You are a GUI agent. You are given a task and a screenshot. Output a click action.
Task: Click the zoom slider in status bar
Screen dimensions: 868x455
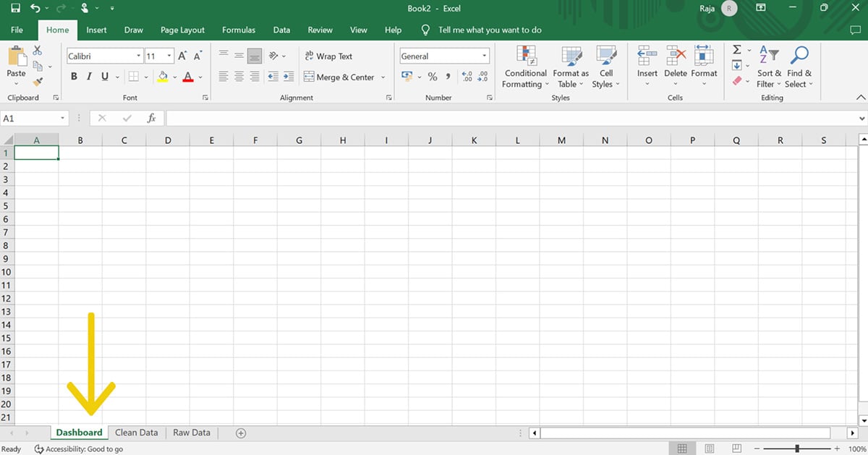pos(796,449)
